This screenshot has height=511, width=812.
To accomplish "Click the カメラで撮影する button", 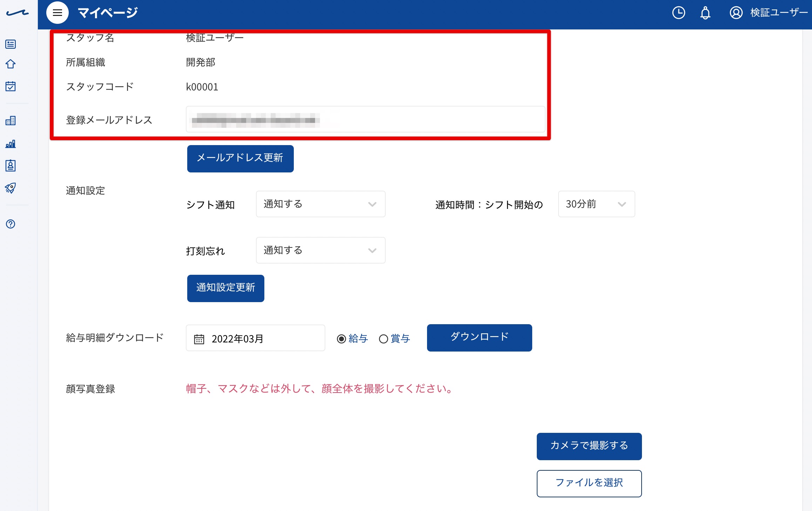I will pos(589,446).
